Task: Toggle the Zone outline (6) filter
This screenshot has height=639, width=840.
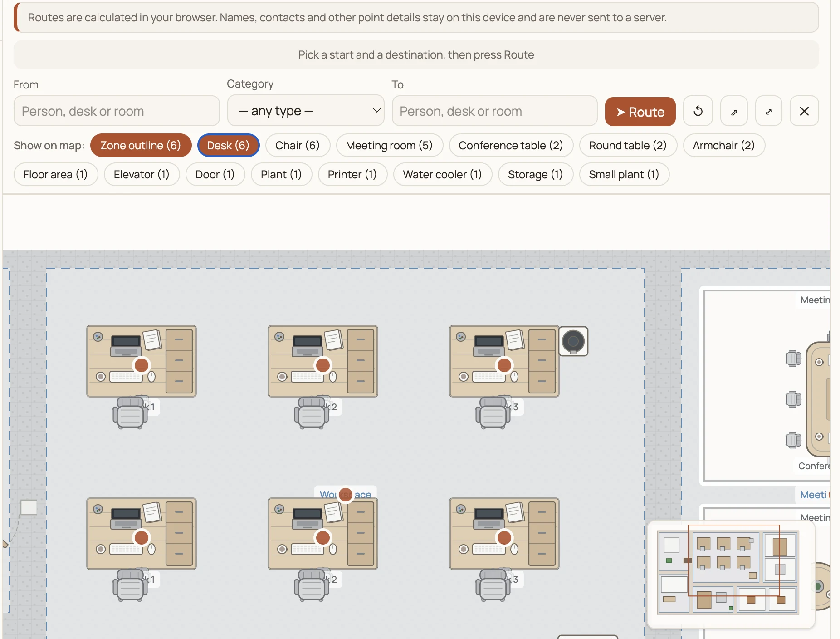Action: pyautogui.click(x=141, y=145)
